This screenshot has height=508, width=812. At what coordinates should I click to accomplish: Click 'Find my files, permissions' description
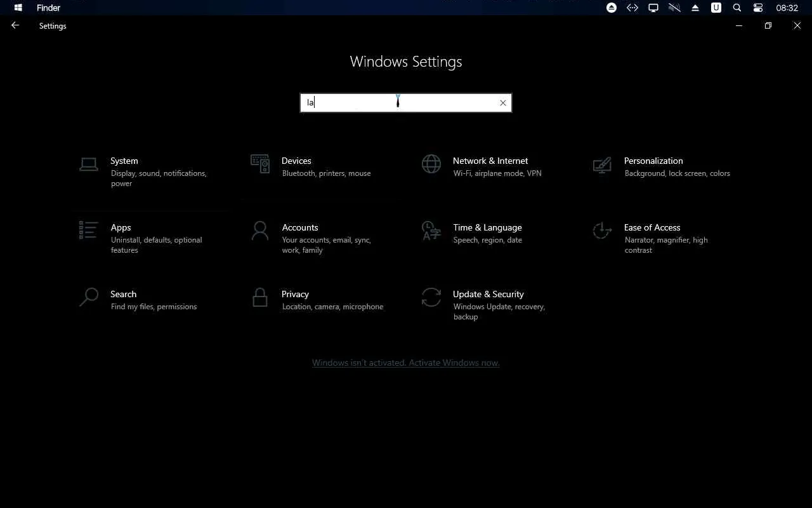tap(154, 307)
